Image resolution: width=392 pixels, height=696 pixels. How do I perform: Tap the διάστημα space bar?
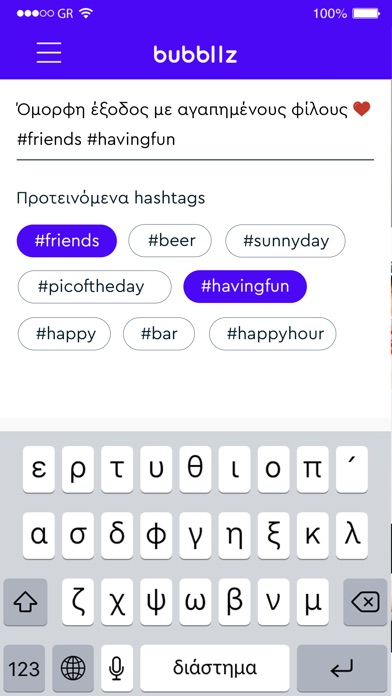point(215,668)
